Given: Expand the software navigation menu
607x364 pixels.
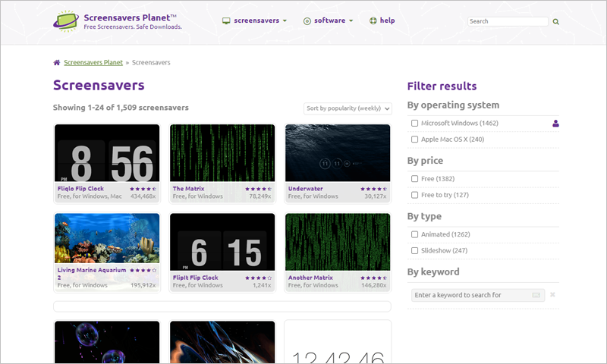Looking at the screenshot, I should click(329, 20).
